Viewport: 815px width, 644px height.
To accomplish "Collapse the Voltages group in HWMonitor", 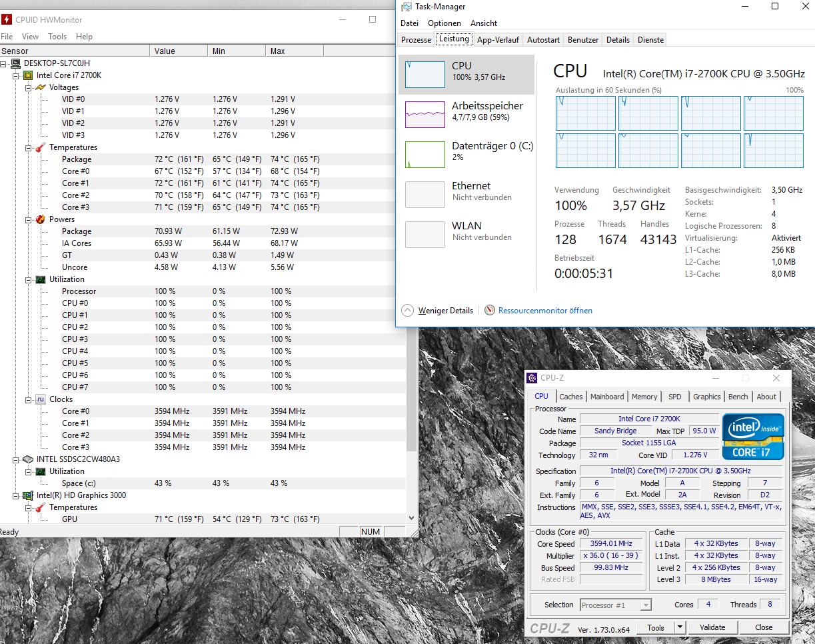I will (x=29, y=87).
